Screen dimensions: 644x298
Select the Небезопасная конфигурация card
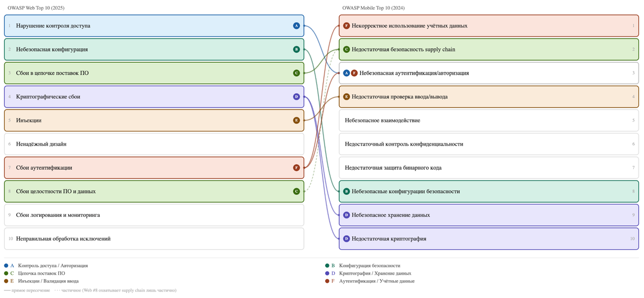click(x=154, y=49)
